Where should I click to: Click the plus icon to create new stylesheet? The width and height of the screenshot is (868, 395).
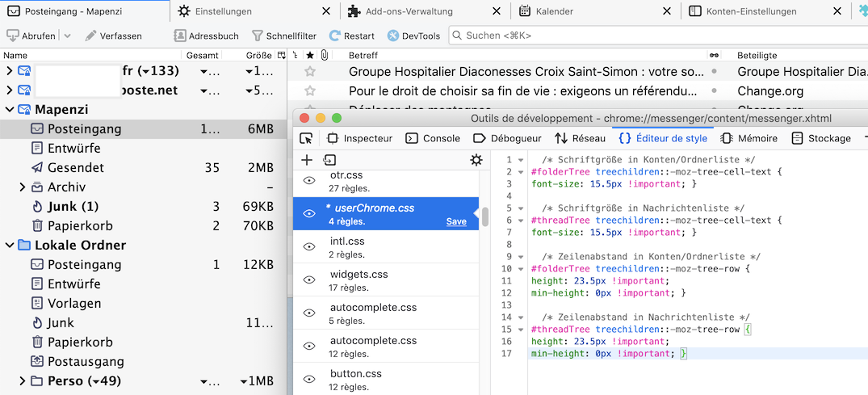[307, 160]
